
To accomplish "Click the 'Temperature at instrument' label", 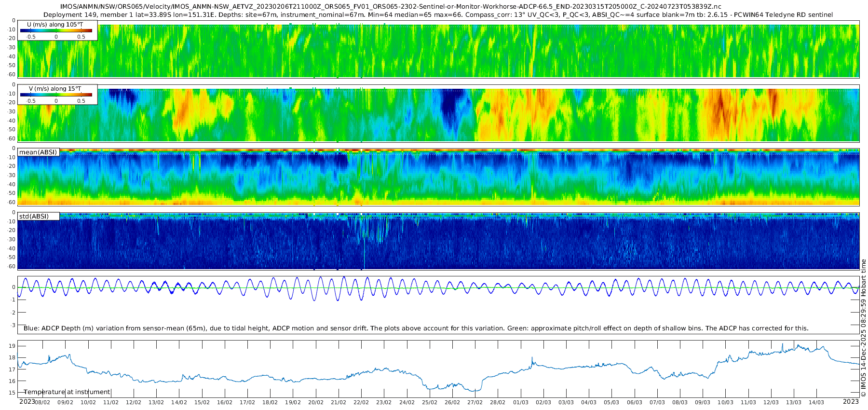I will tap(67, 392).
